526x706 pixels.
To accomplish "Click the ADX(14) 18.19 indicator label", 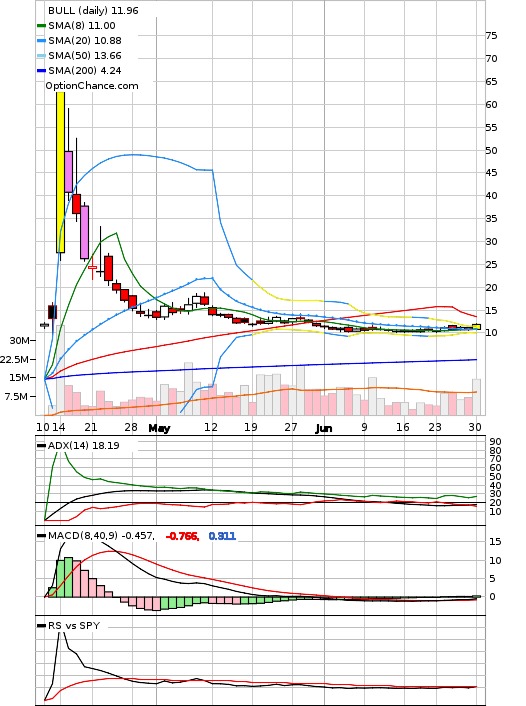I will (x=83, y=446).
